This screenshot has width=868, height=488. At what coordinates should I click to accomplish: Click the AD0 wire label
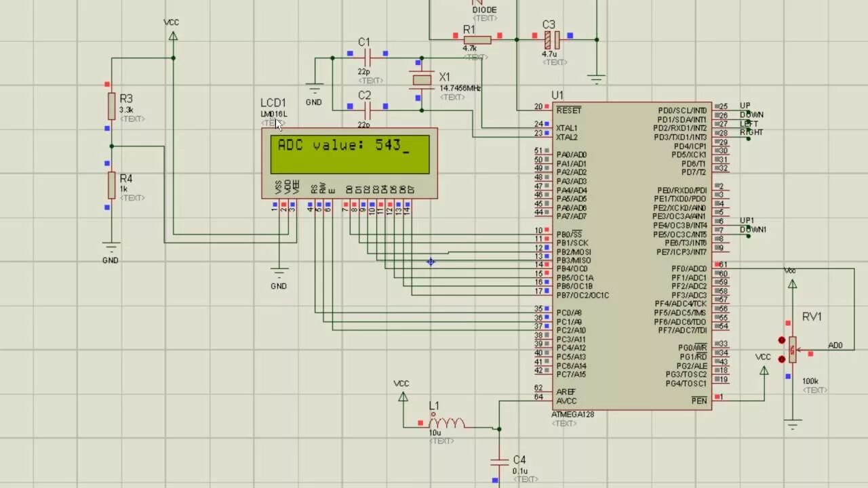click(x=835, y=346)
